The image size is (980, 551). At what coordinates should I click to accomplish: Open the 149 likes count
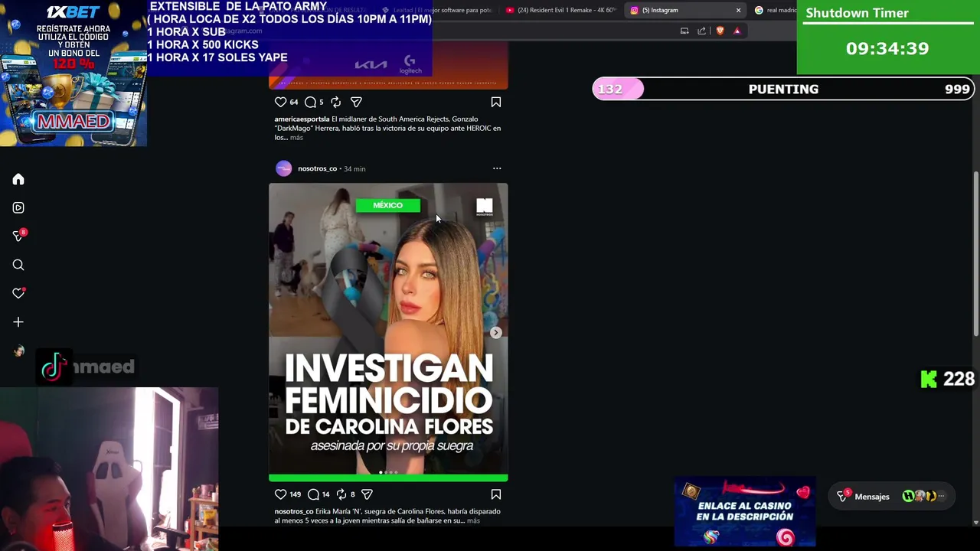click(296, 494)
